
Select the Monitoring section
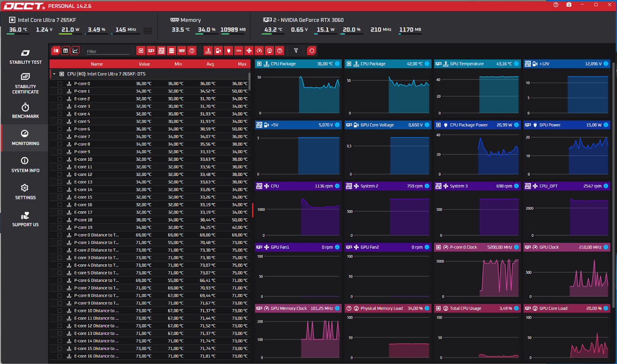25,138
